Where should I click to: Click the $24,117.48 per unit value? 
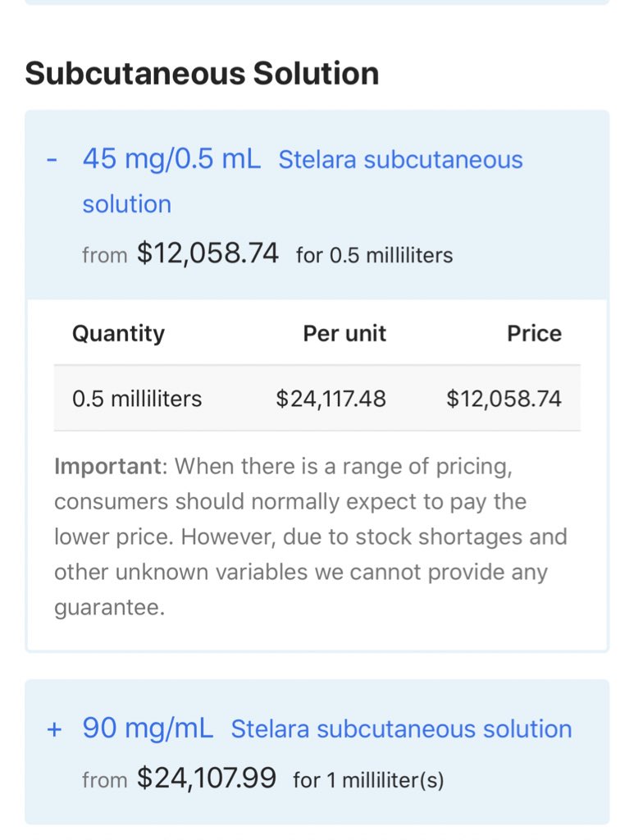[x=331, y=399]
